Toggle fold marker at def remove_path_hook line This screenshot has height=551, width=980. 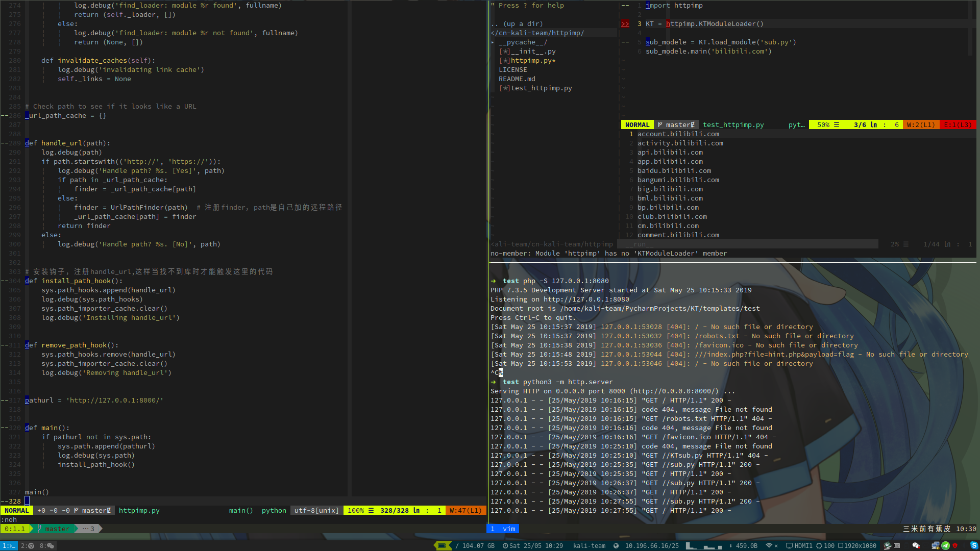(x=4, y=345)
